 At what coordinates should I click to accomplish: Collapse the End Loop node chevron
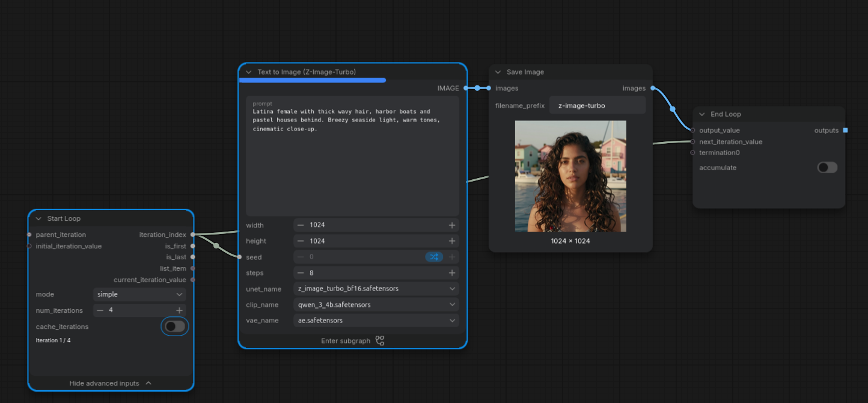(x=701, y=114)
